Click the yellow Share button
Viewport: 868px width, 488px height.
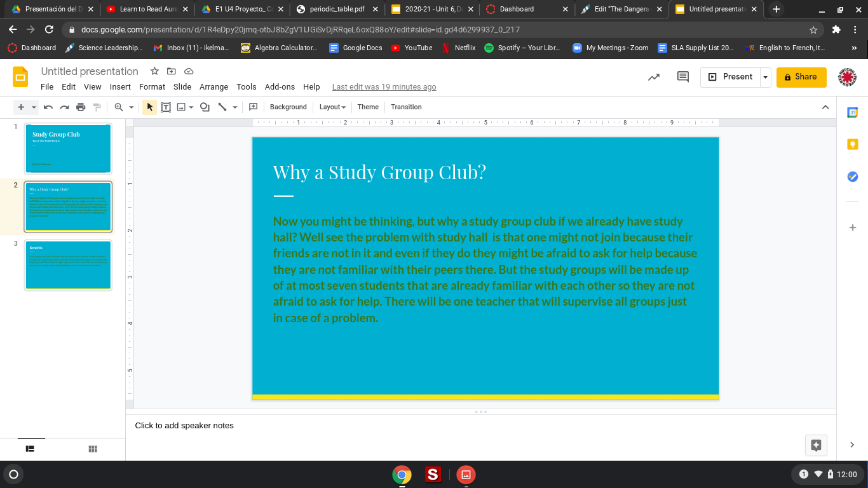tap(801, 77)
